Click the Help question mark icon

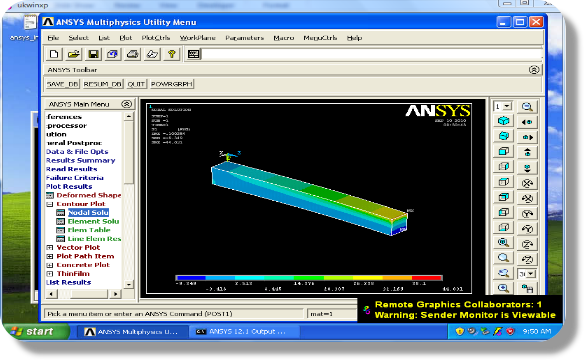(172, 54)
